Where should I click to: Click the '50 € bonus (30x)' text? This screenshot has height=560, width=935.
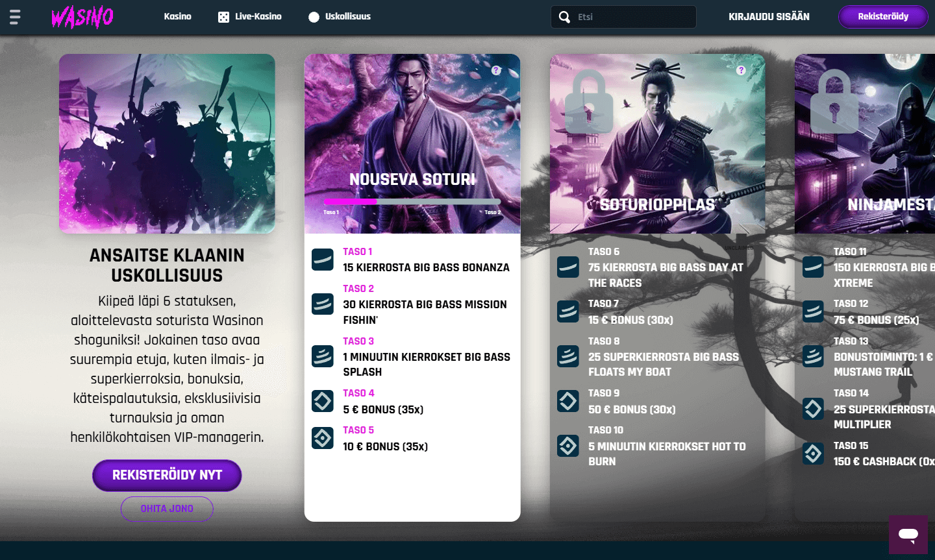click(x=632, y=409)
